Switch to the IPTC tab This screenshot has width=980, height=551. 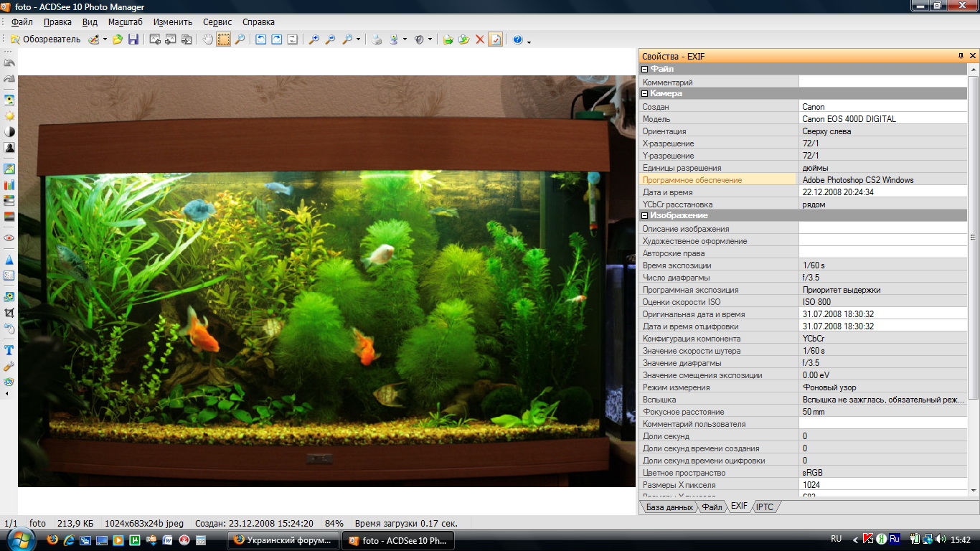click(x=765, y=507)
